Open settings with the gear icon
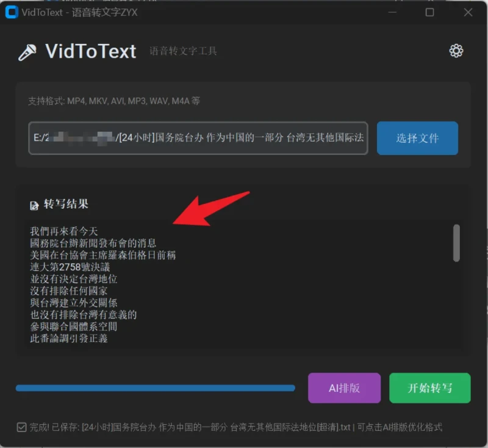This screenshot has height=448, width=488. pyautogui.click(x=456, y=51)
